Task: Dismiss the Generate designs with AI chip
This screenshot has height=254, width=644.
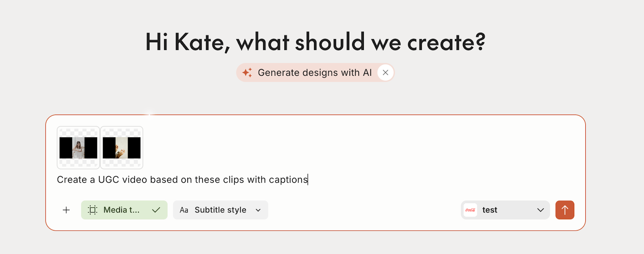Action: click(386, 73)
